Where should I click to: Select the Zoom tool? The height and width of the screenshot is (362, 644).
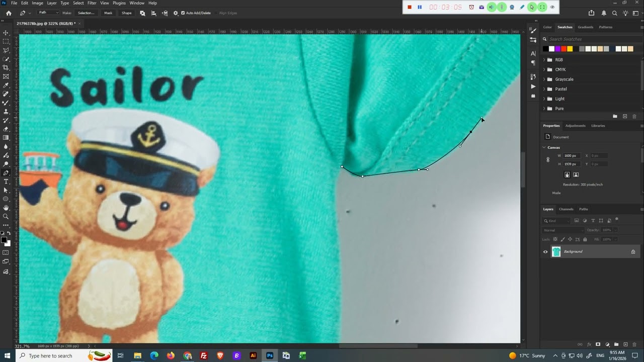[6, 216]
